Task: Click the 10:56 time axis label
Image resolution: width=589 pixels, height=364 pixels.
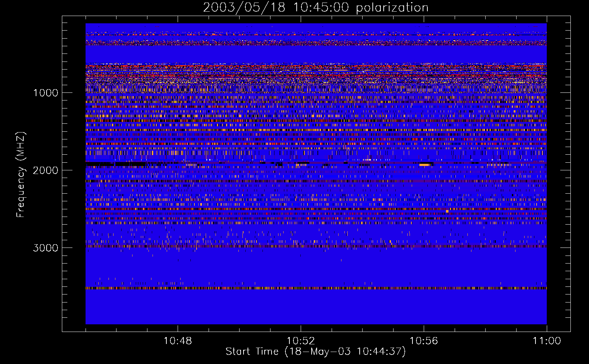Action: (424, 341)
